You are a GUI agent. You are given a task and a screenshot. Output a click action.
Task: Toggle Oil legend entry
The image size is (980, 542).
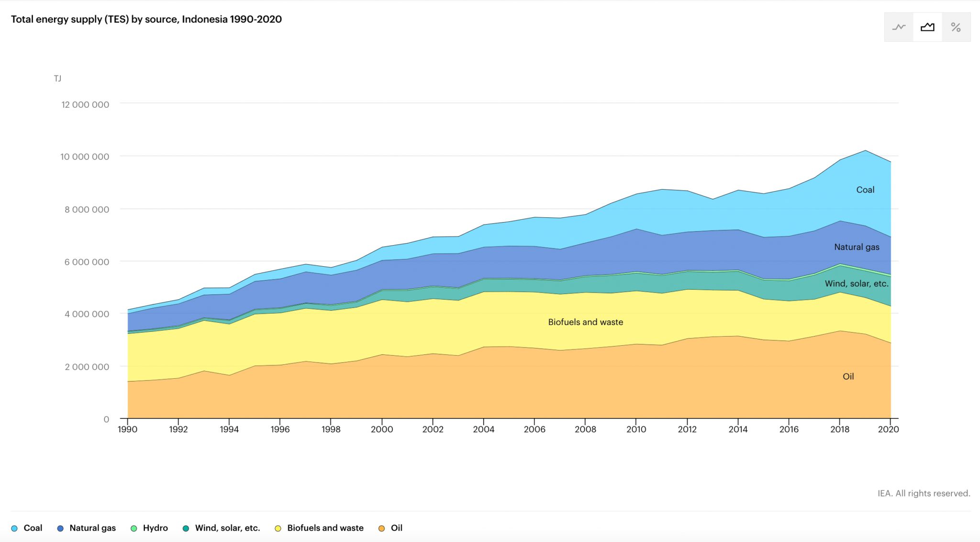pyautogui.click(x=396, y=528)
